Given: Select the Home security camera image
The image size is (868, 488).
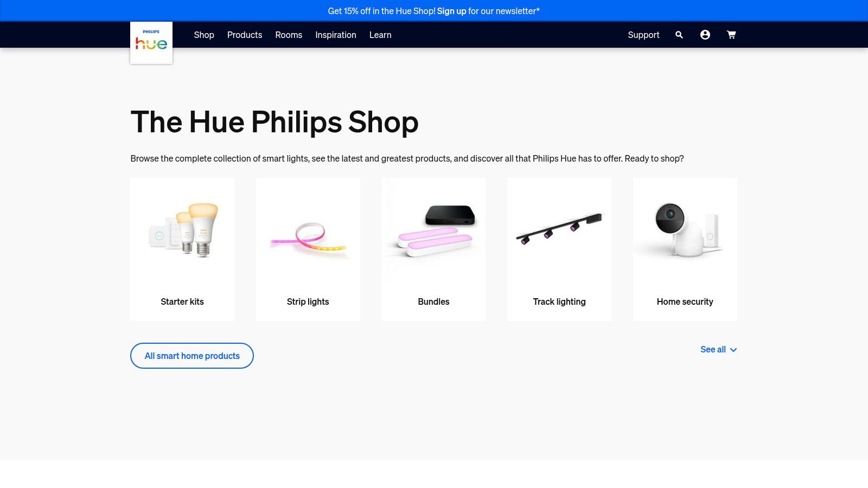Looking at the screenshot, I should tap(685, 229).
